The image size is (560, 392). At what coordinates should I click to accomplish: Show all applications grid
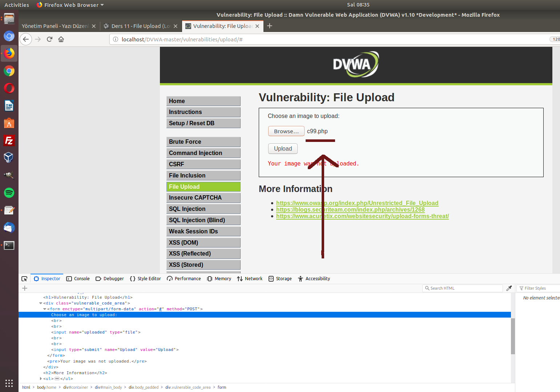[x=9, y=383]
